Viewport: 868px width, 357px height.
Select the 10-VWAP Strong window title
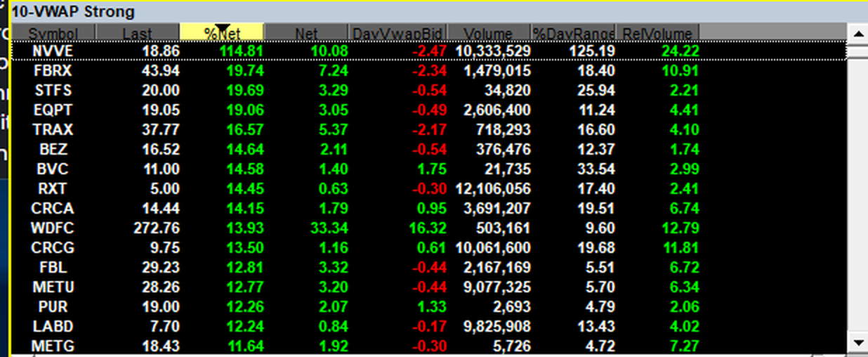[73, 12]
